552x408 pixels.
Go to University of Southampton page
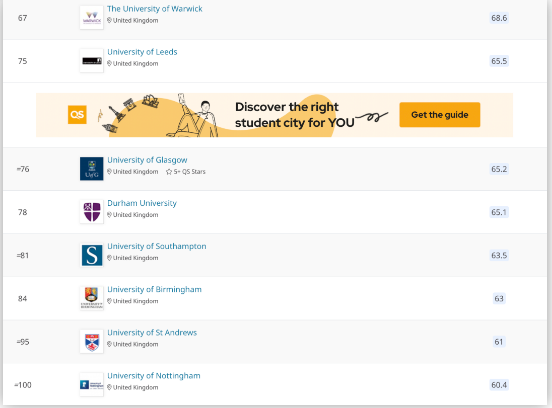tap(157, 246)
